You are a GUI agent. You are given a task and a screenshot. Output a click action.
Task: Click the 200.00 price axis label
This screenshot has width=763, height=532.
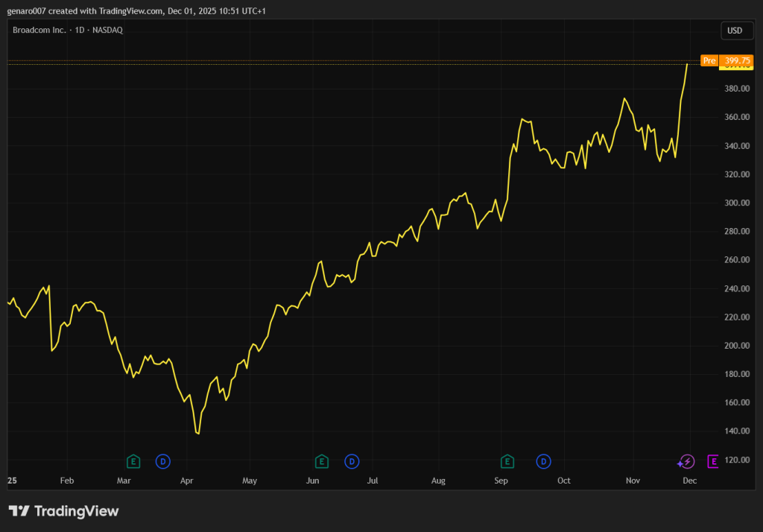coord(737,346)
